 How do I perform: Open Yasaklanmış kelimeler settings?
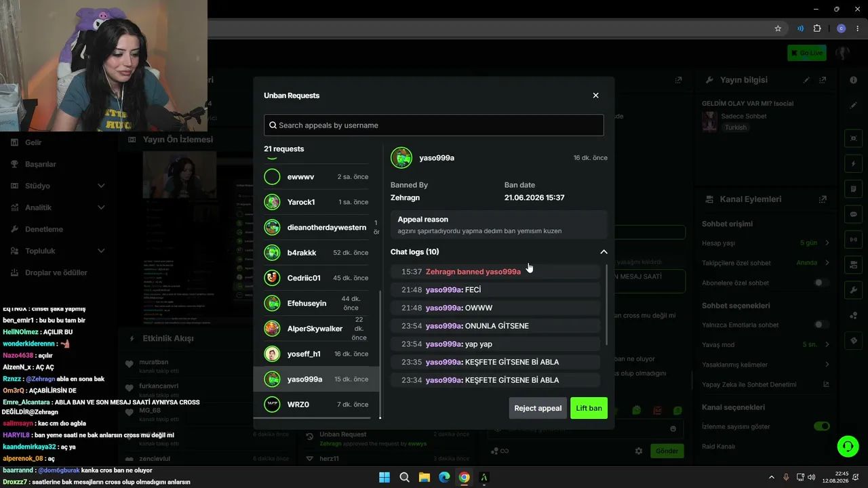(766, 365)
